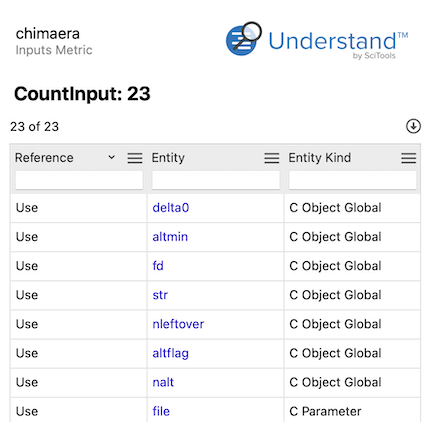Focus the Entity filter input box
Image resolution: width=432 pixels, height=422 pixels.
point(216,180)
